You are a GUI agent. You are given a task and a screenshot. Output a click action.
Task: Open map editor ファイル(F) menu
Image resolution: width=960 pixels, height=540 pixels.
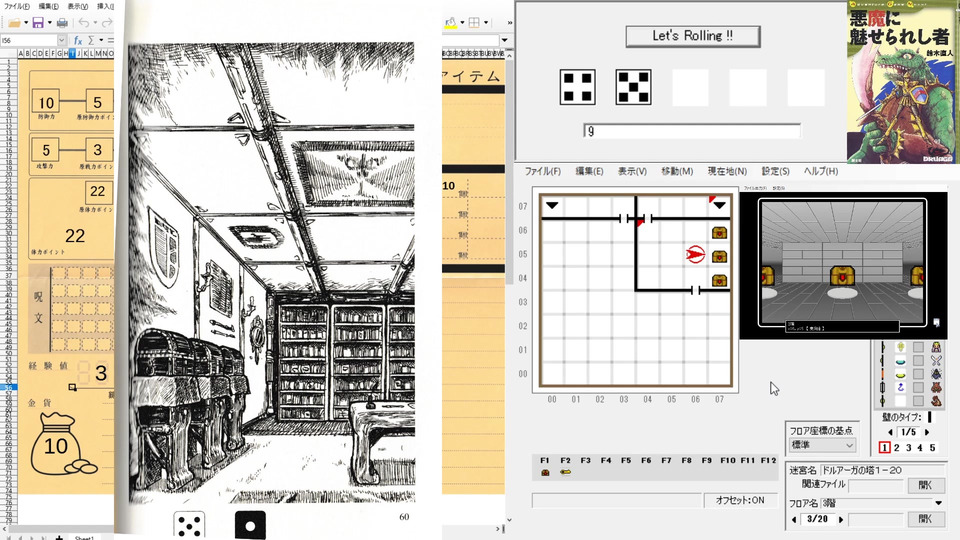pyautogui.click(x=542, y=171)
